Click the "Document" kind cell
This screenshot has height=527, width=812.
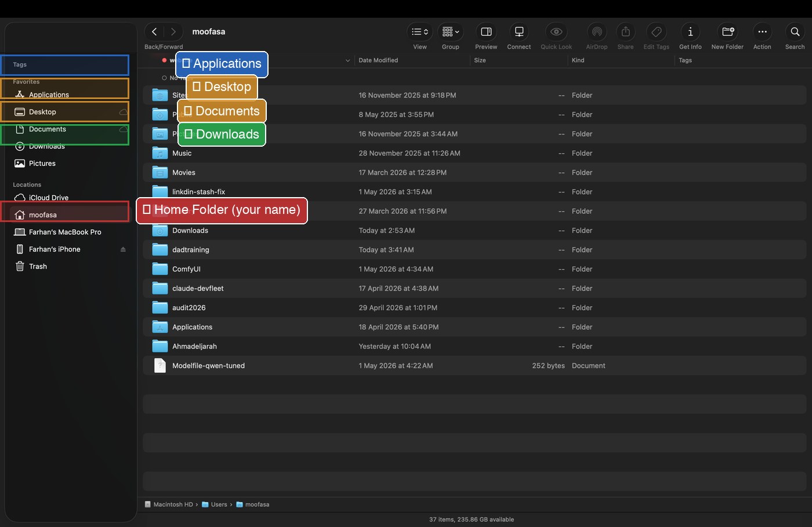(x=588, y=366)
